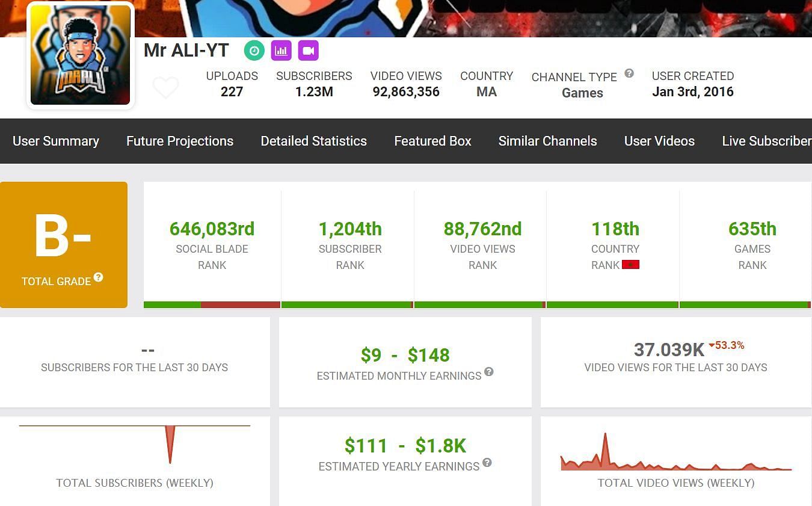The image size is (812, 506).
Task: Click the Jan 3rd, 2016 creation date
Action: (x=693, y=92)
